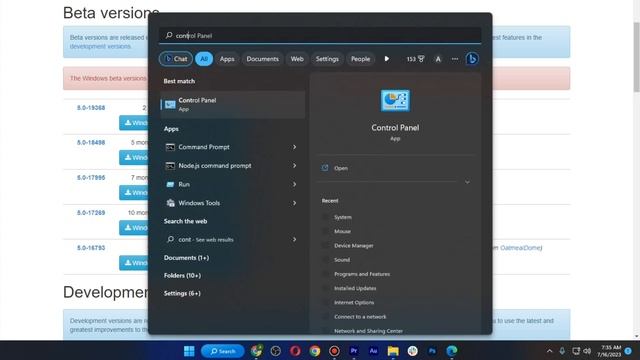Open Adobe Audition taskbar icon

(x=373, y=351)
